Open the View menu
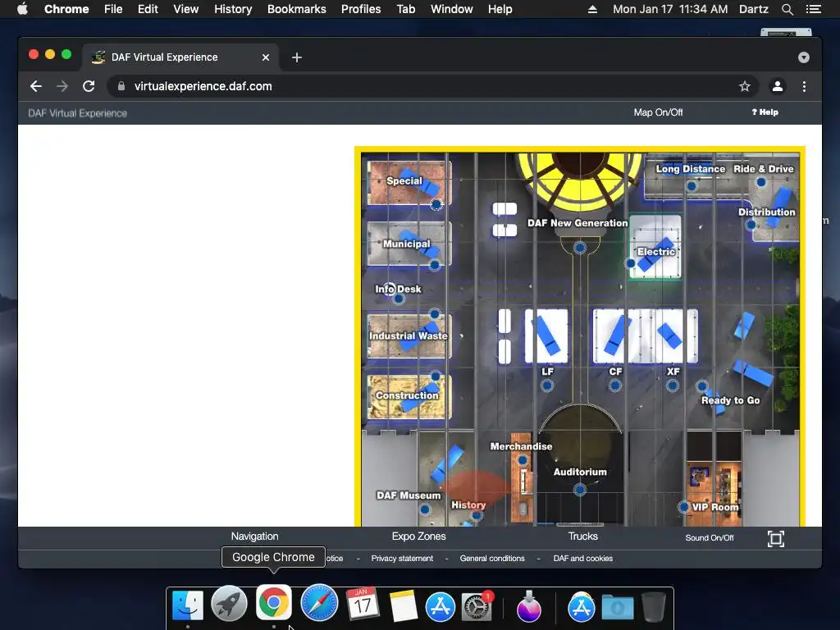Image resolution: width=840 pixels, height=630 pixels. (x=186, y=9)
